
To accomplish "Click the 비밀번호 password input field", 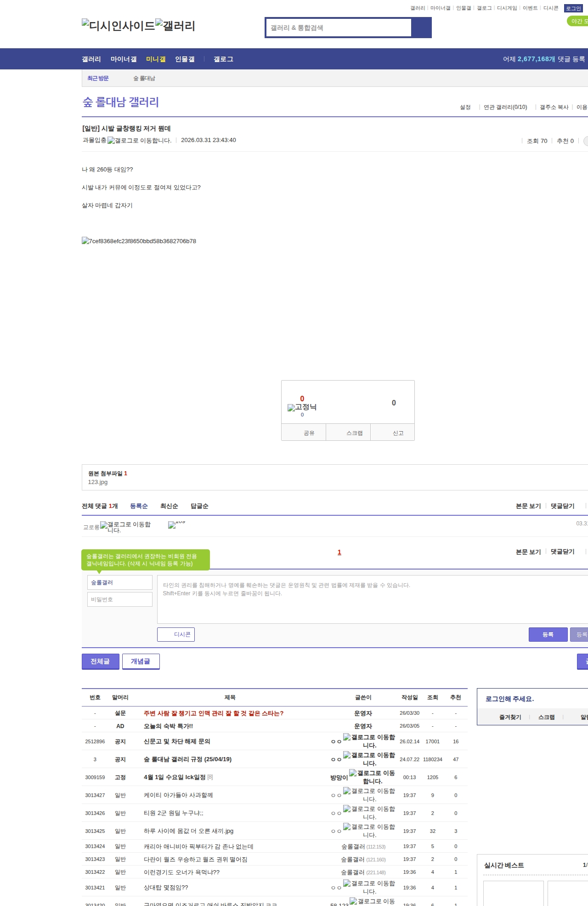I will tap(120, 599).
